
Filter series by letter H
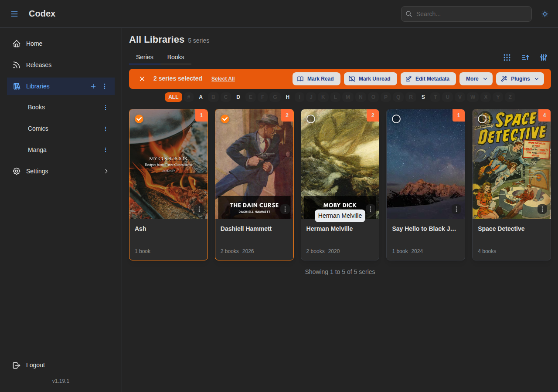(x=288, y=97)
